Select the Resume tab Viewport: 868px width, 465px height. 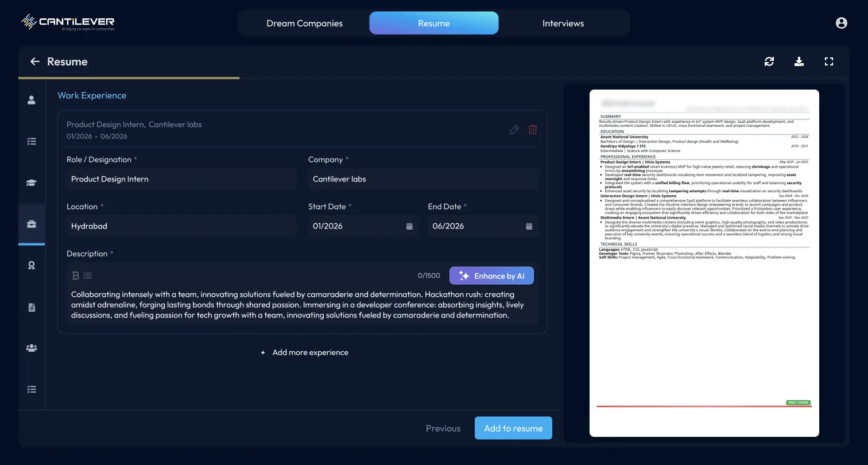pos(434,24)
